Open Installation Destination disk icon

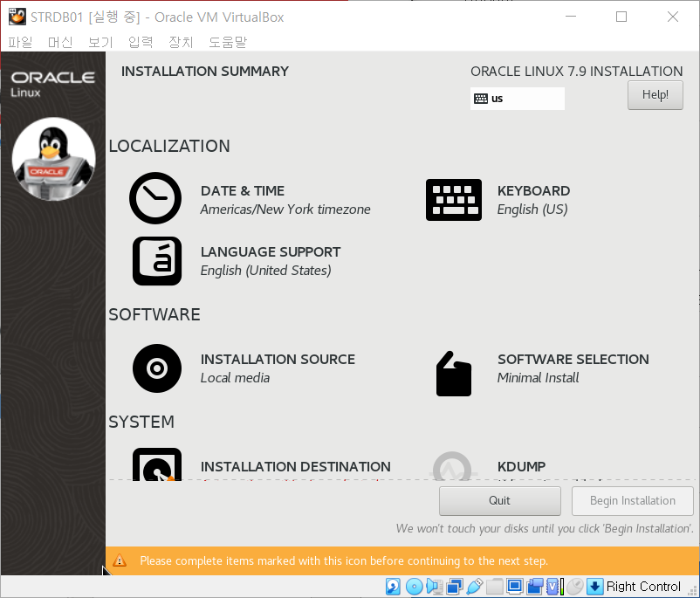click(x=157, y=464)
